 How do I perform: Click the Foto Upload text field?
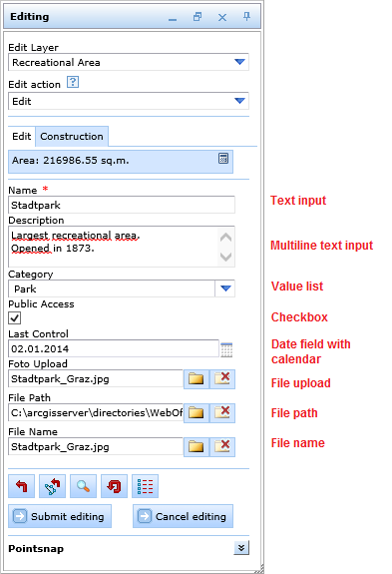(x=96, y=378)
